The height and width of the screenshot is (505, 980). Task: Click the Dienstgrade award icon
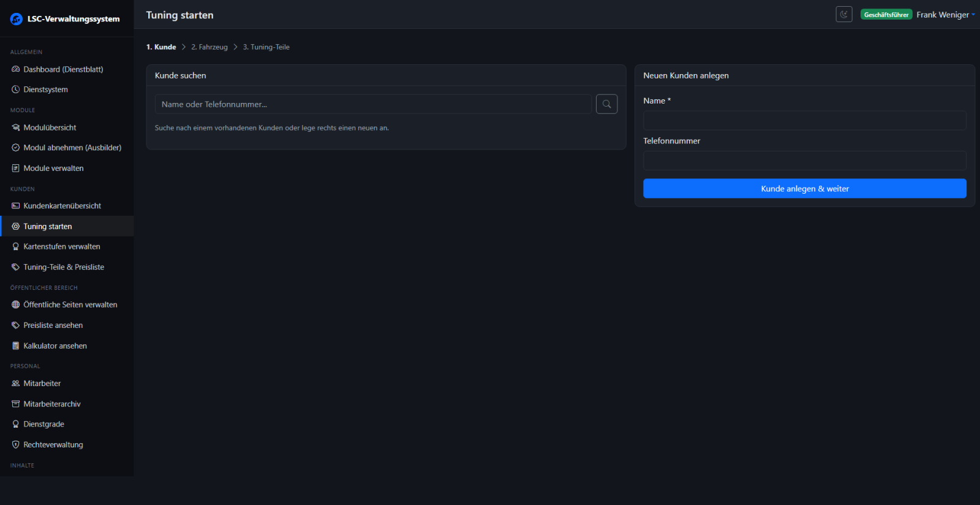pos(16,424)
